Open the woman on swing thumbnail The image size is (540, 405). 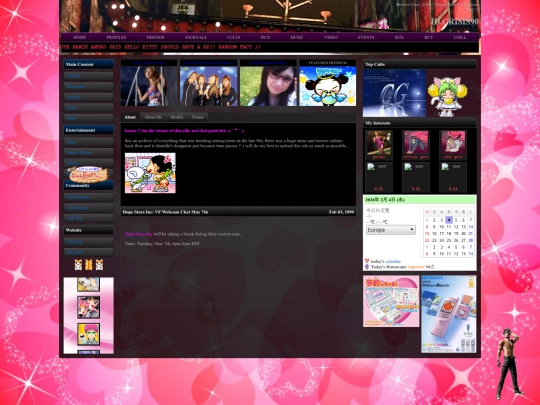pos(148,86)
